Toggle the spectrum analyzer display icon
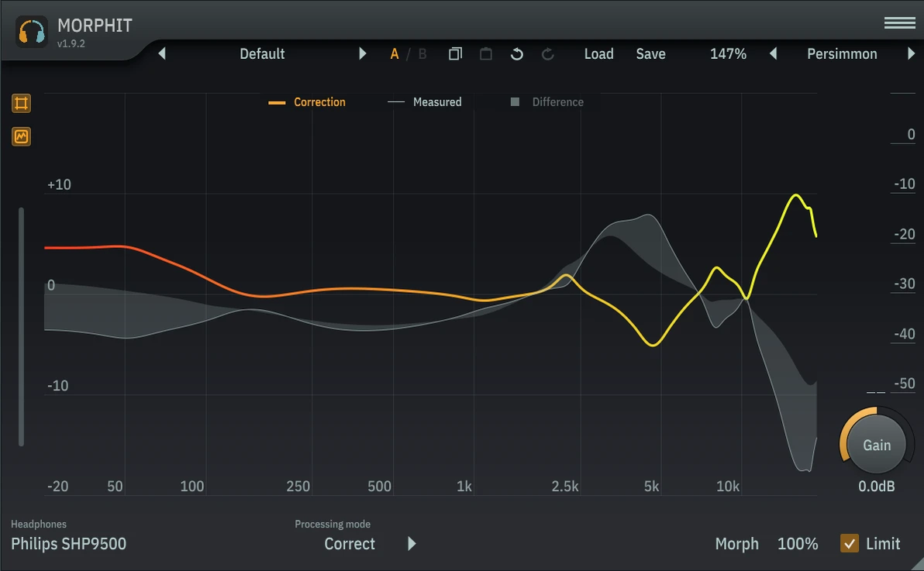Screen dimensions: 924x571 tap(22, 137)
